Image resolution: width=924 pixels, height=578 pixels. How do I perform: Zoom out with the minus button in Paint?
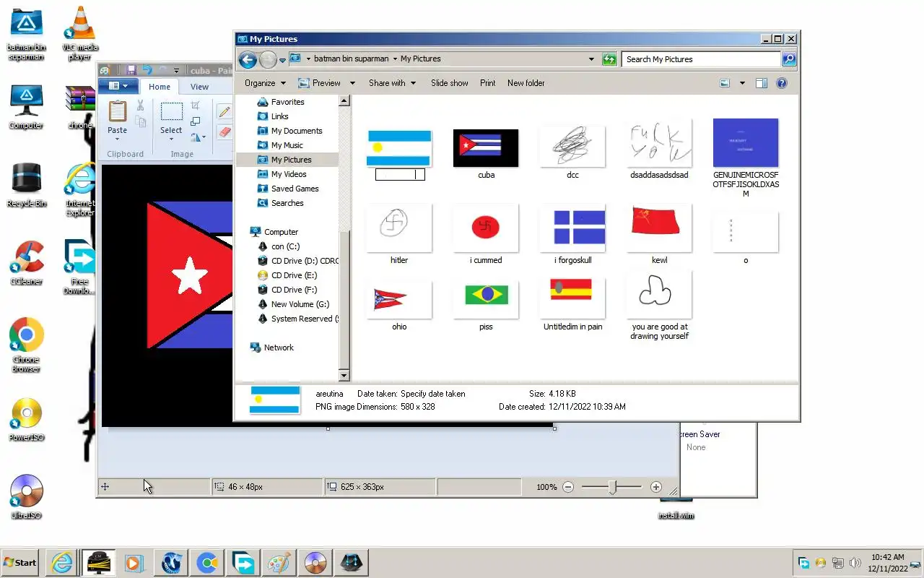click(x=568, y=487)
